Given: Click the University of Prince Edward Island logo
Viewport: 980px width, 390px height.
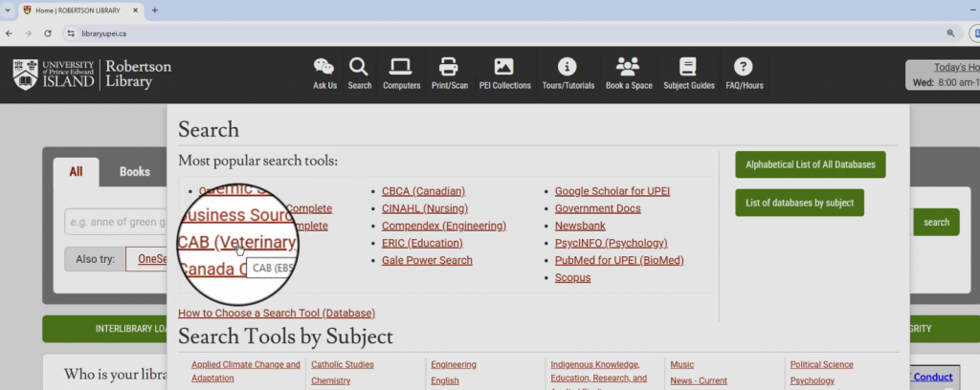Looking at the screenshot, I should 54,74.
